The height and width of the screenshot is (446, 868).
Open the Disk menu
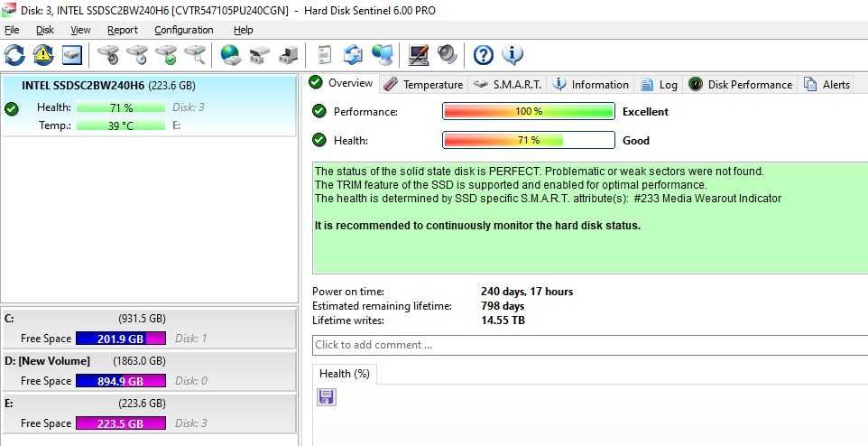[45, 30]
